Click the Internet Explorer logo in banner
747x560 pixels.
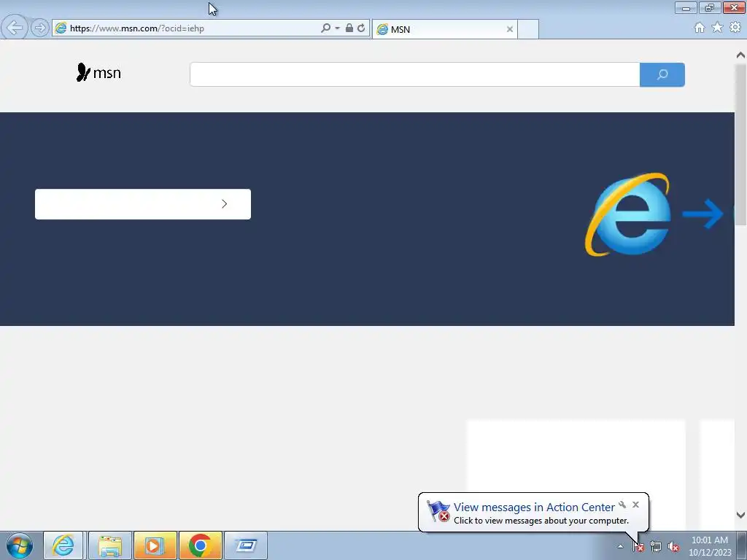tap(628, 214)
